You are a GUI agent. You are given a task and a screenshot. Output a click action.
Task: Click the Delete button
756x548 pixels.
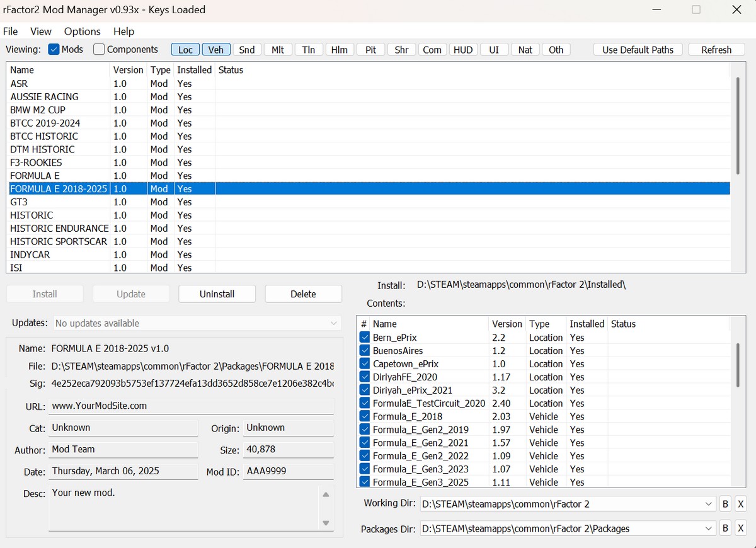pos(304,294)
